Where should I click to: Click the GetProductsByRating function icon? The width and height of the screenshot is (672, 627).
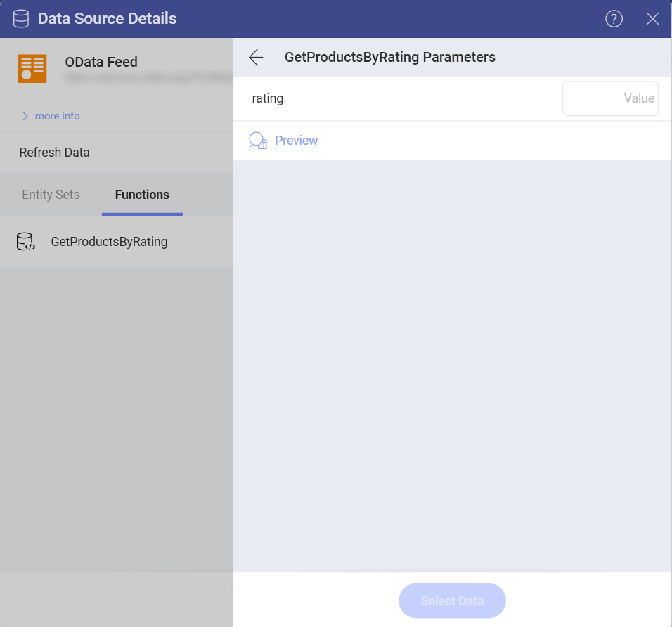coord(26,242)
